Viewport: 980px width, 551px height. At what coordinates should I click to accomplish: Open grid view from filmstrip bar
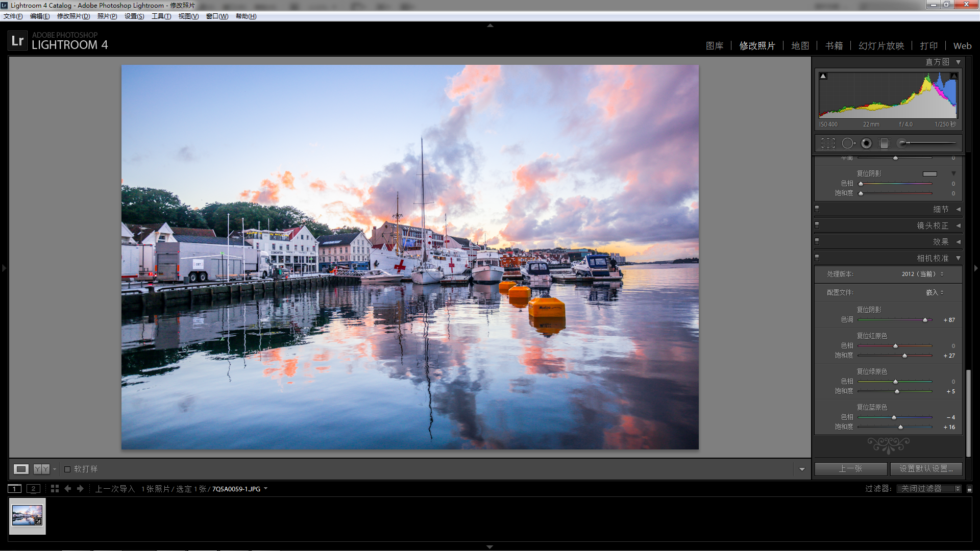pyautogui.click(x=55, y=489)
